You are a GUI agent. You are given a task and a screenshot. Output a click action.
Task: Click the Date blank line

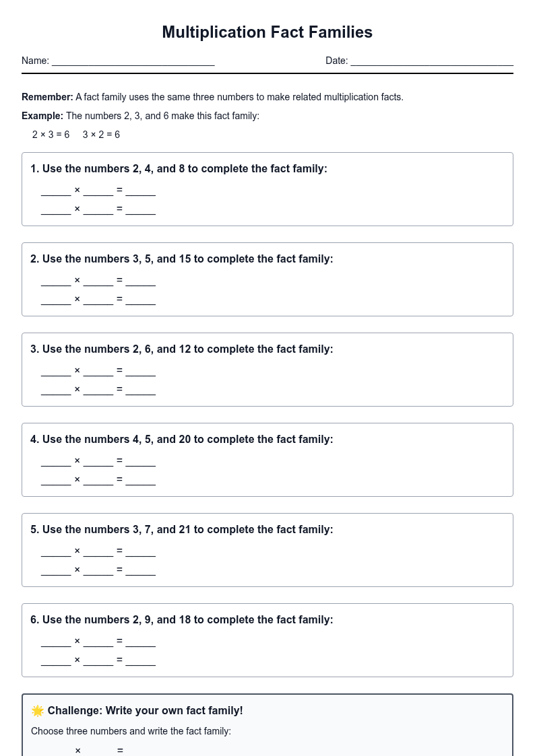pos(432,61)
